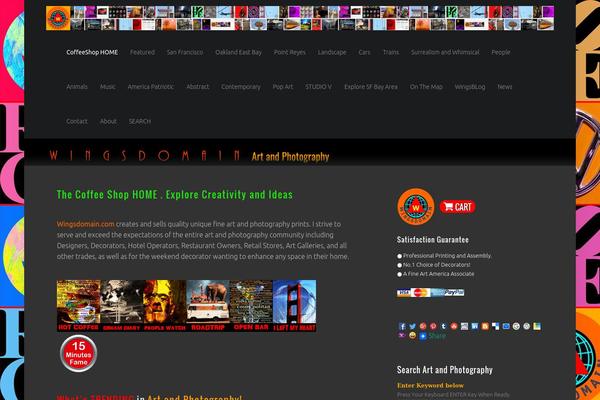Share via the Delicious icon

[x=496, y=326]
